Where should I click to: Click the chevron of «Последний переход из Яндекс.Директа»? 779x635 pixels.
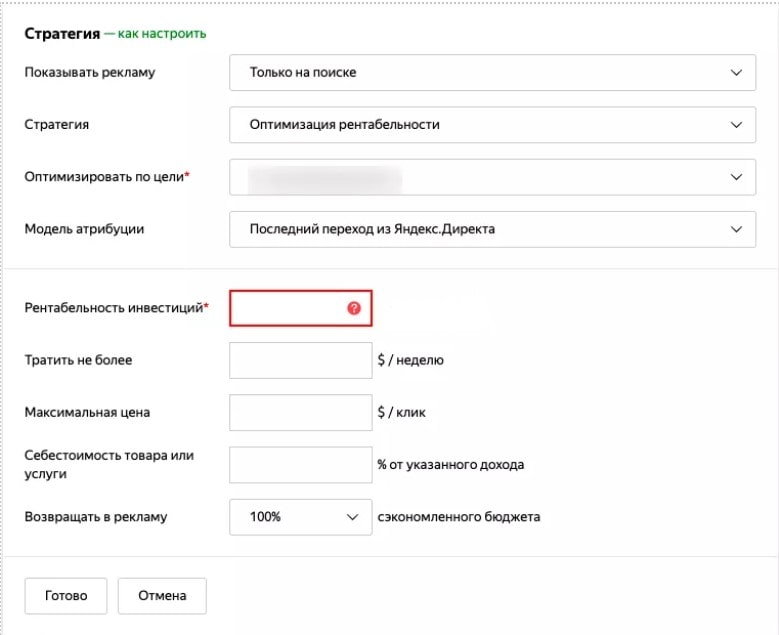pos(736,229)
